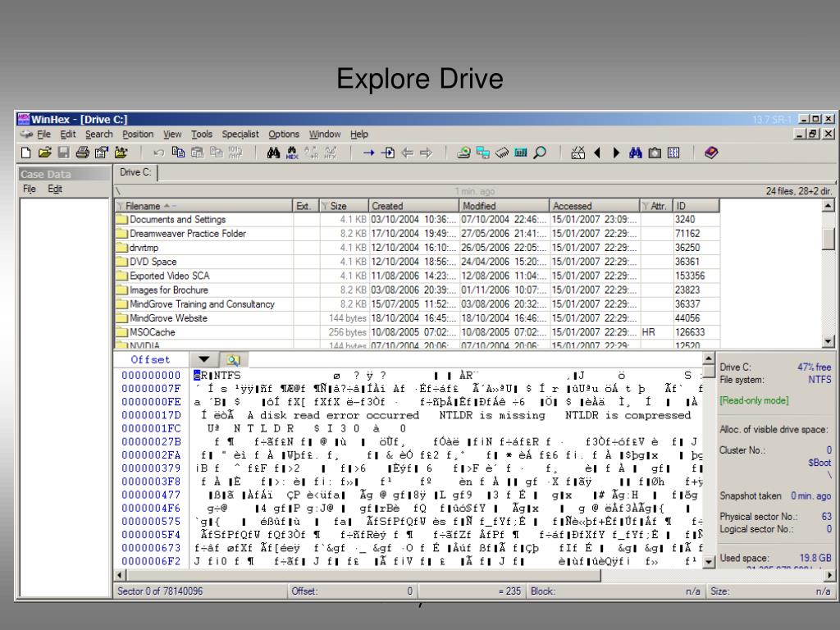This screenshot has height=630, width=840.
Task: Click the black right triangle Next icon
Action: (x=616, y=153)
